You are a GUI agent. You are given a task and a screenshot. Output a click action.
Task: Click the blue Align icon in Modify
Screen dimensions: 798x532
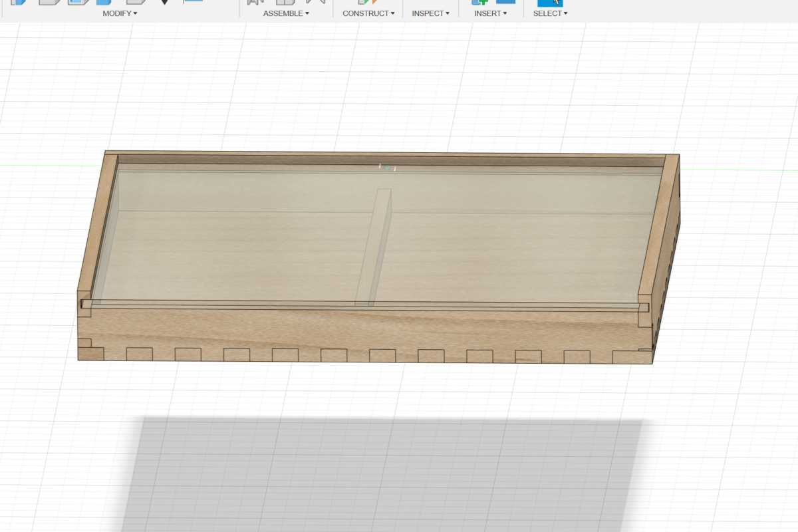193,2
